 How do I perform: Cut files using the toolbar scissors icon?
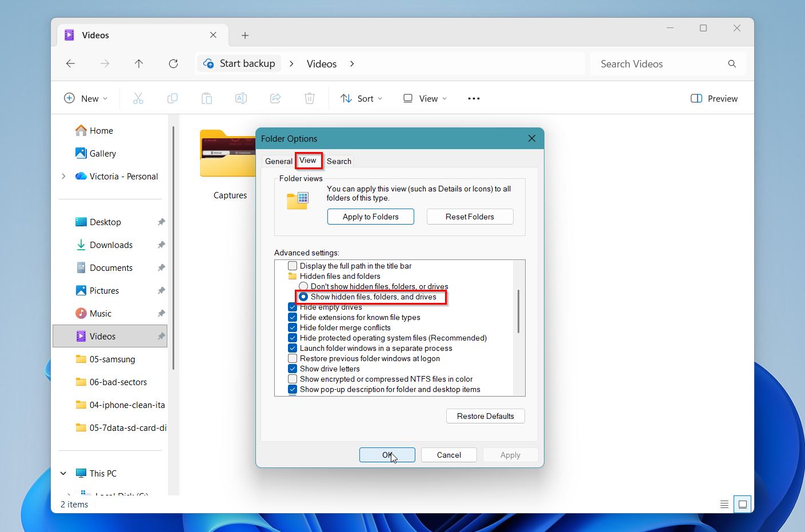point(138,98)
